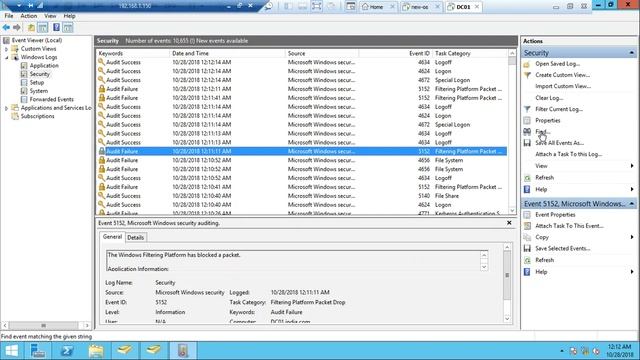Viewport: 640px width, 360px height.
Task: Switch to the Details tab
Action: pos(136,238)
